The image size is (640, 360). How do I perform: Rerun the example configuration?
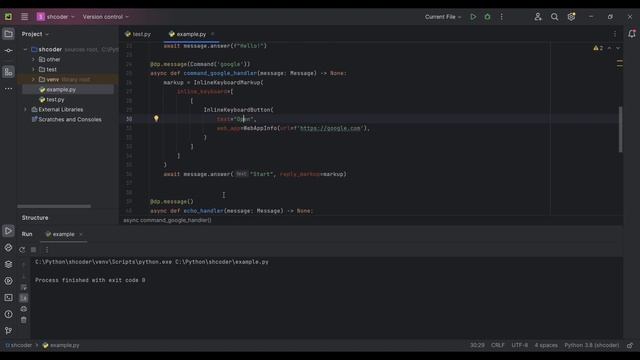[x=22, y=249]
